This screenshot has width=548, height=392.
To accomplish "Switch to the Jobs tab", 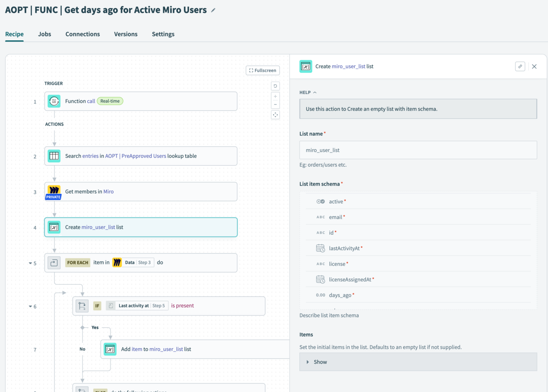I will click(45, 34).
